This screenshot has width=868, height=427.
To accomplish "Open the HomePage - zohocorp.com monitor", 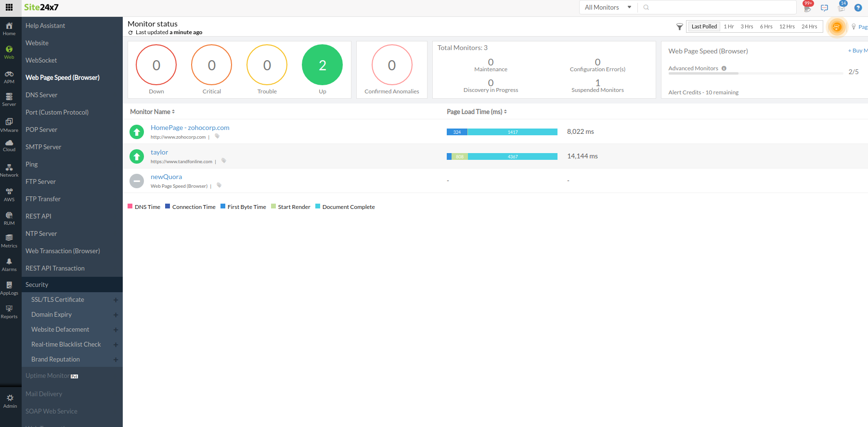I will [x=190, y=128].
